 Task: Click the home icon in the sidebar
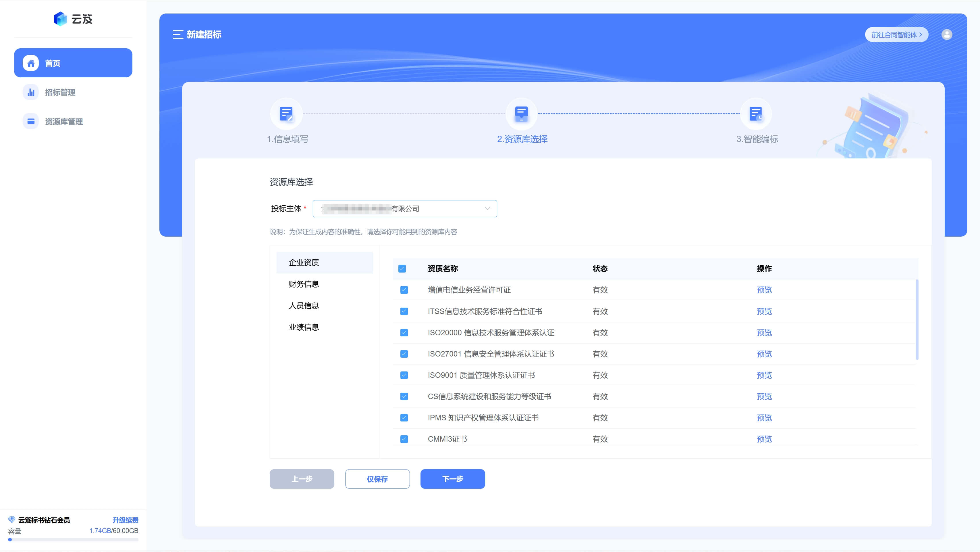click(31, 63)
